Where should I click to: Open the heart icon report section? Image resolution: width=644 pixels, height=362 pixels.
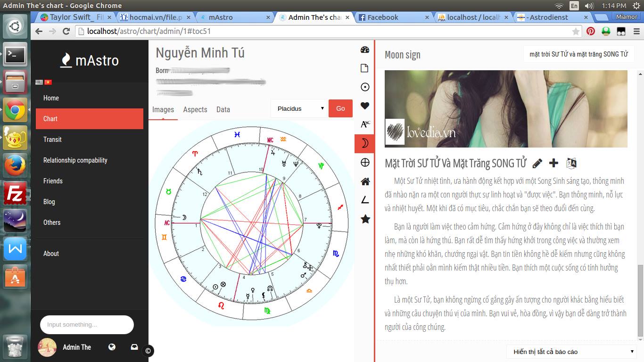(x=364, y=106)
